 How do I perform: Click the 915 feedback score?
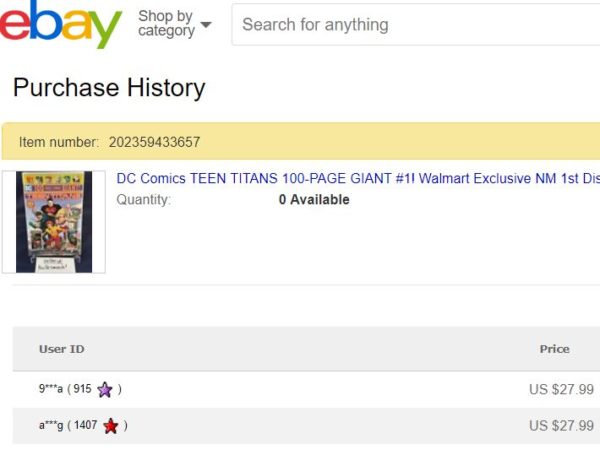[82, 389]
